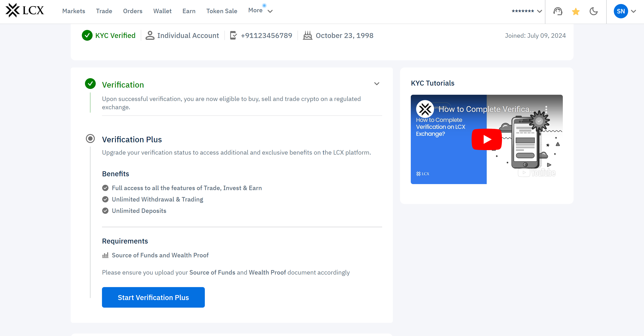Open customer support headset icon

pos(557,11)
